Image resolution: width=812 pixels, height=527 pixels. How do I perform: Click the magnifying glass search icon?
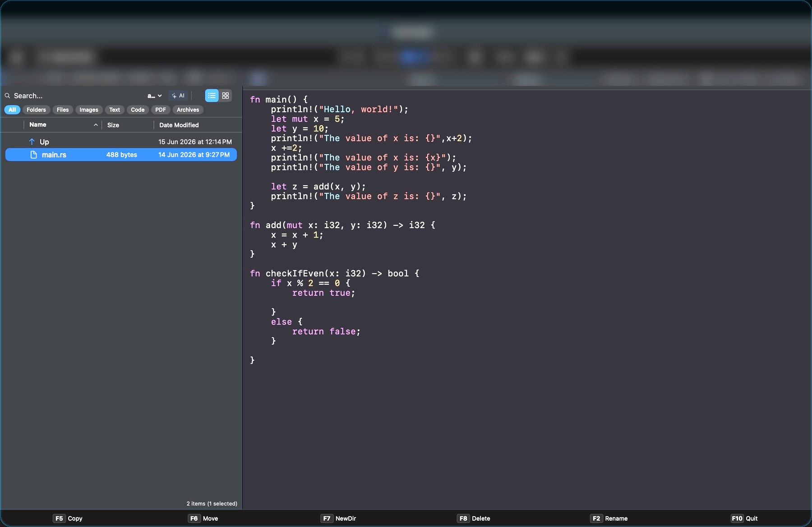click(x=7, y=96)
